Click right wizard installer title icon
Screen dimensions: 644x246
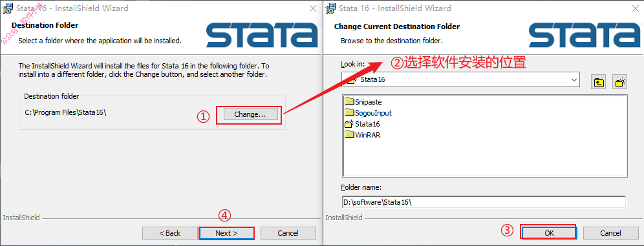[330, 8]
